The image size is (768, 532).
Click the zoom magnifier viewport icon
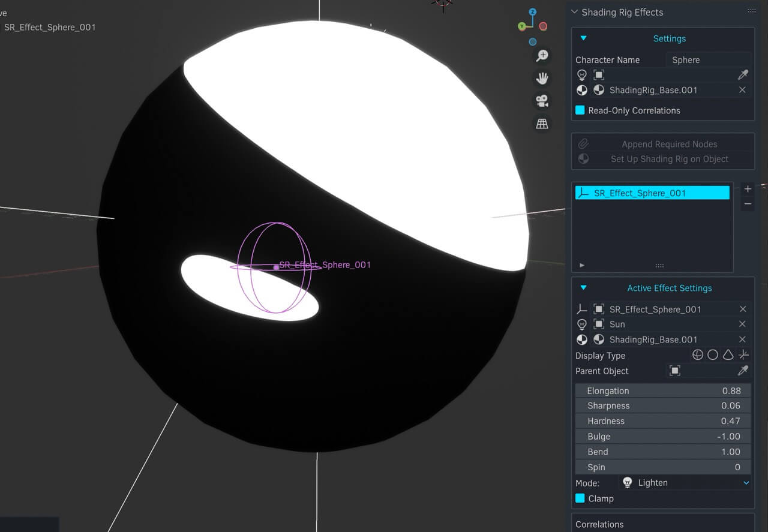point(542,56)
